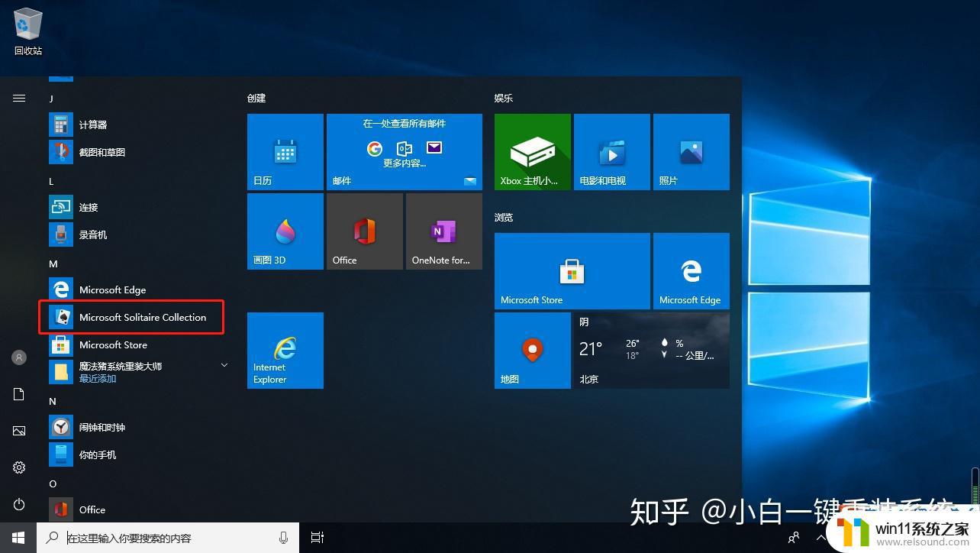Open the OneNote tile

(x=444, y=231)
